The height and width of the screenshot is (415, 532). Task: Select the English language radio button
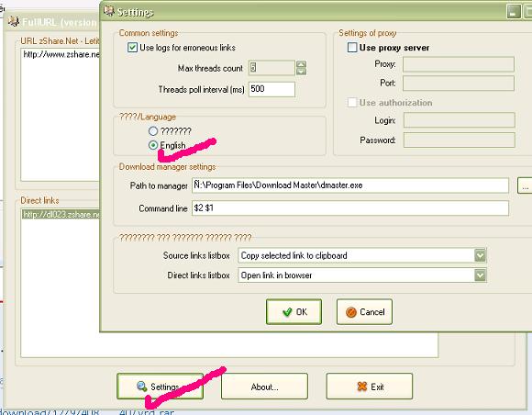[x=153, y=145]
